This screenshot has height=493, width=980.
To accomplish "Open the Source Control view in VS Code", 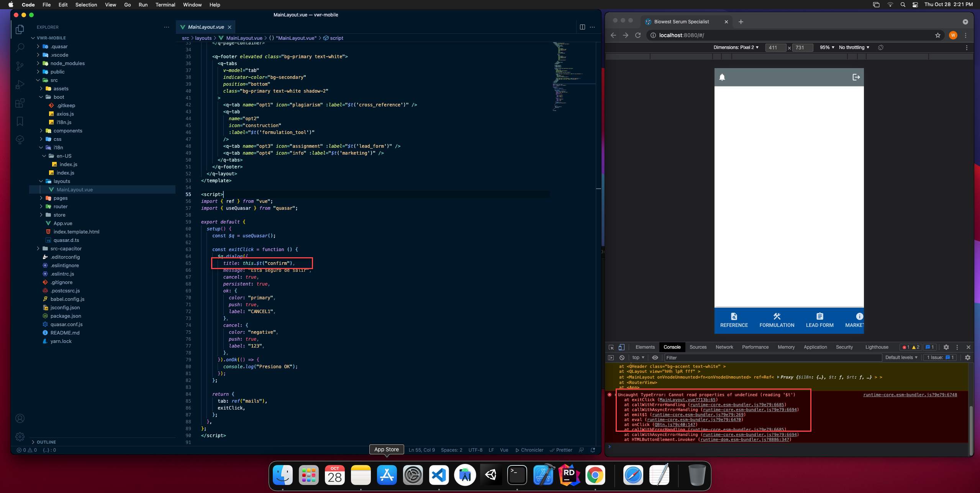I will (20, 66).
